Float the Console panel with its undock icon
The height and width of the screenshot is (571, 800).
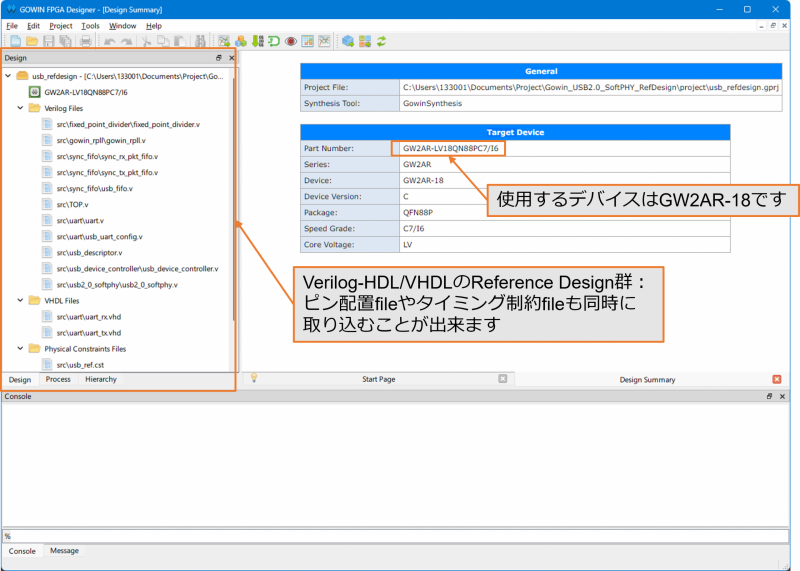[x=769, y=396]
